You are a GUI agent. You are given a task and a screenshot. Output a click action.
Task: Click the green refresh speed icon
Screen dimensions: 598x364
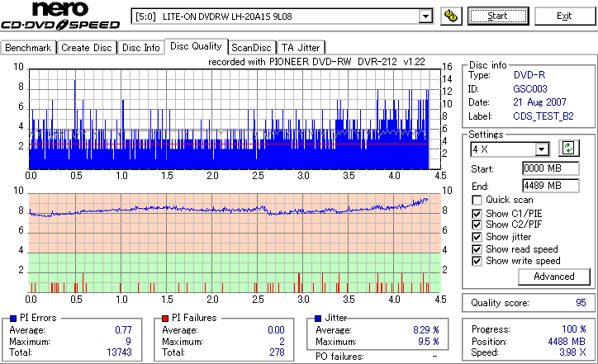568,148
